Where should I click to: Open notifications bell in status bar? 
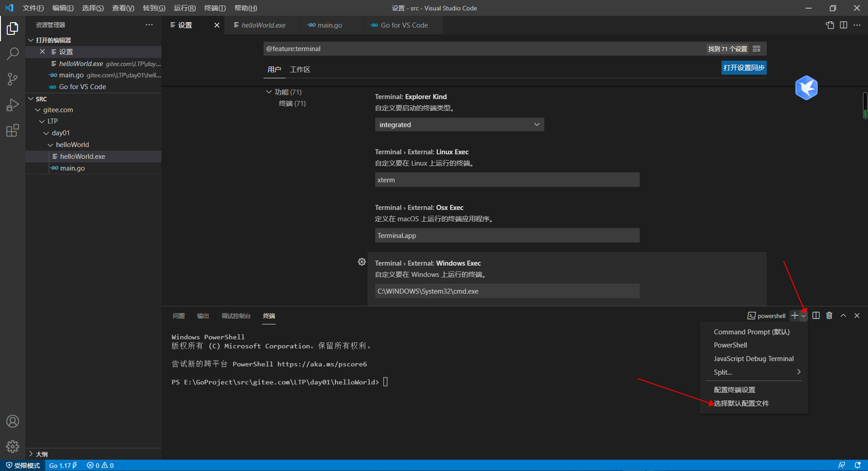(858, 465)
